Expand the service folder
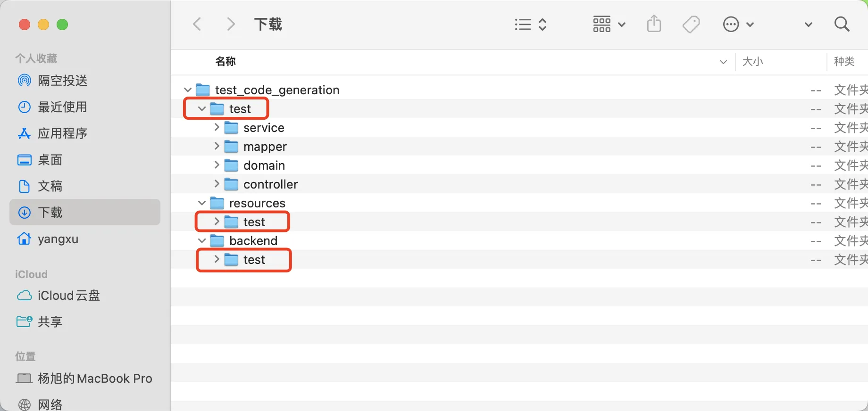 coord(217,127)
